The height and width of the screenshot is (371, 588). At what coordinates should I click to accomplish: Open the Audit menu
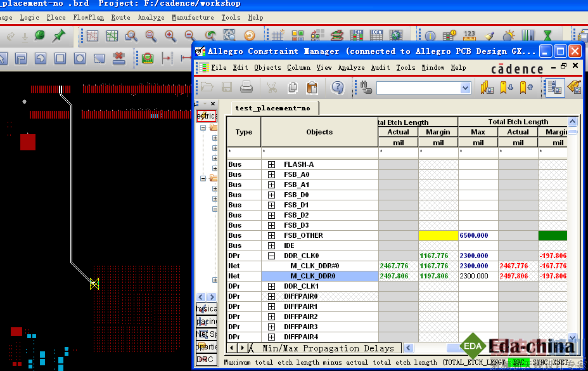[x=380, y=67]
